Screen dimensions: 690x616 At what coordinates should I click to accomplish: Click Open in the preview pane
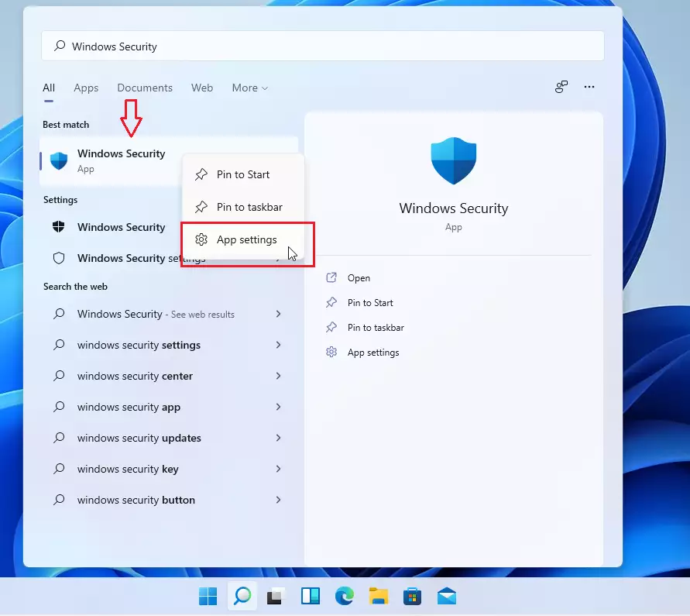(x=359, y=278)
